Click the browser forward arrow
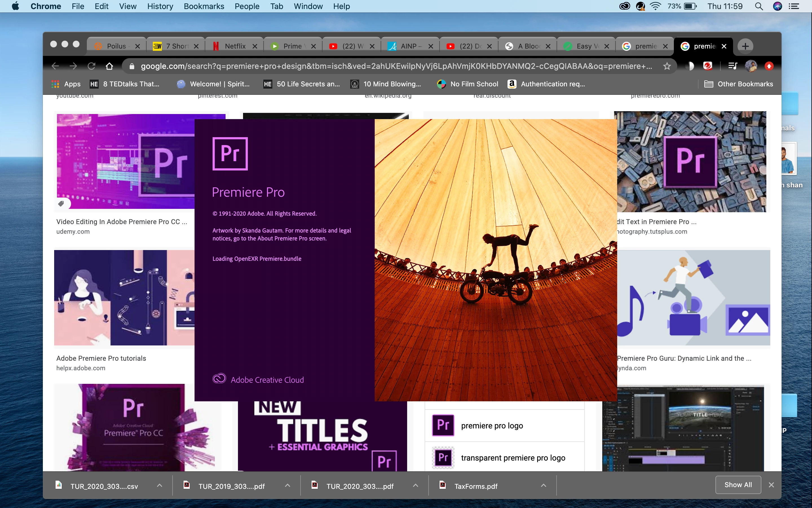The height and width of the screenshot is (508, 812). point(73,66)
